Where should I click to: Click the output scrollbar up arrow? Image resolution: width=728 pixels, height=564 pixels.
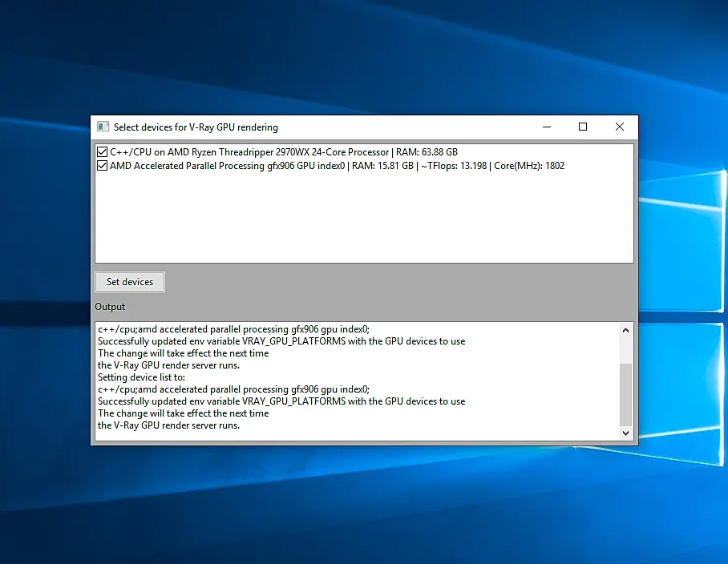(625, 330)
